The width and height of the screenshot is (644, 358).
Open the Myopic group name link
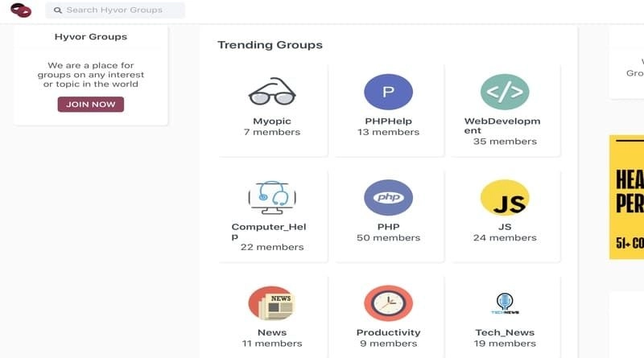272,121
